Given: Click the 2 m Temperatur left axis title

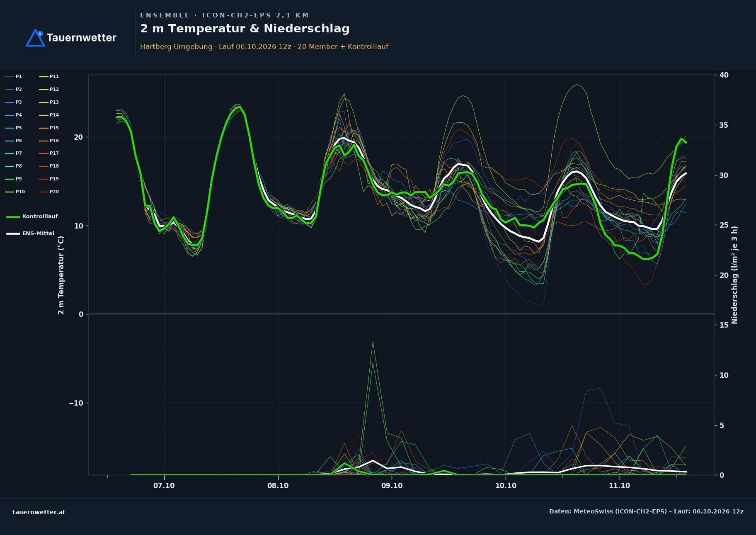Looking at the screenshot, I should point(61,275).
